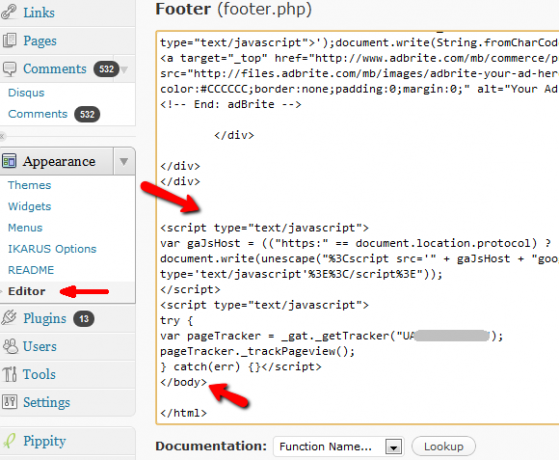This screenshot has height=460, width=559.
Task: Click inside the footer.php code editor
Action: pyautogui.click(x=357, y=228)
